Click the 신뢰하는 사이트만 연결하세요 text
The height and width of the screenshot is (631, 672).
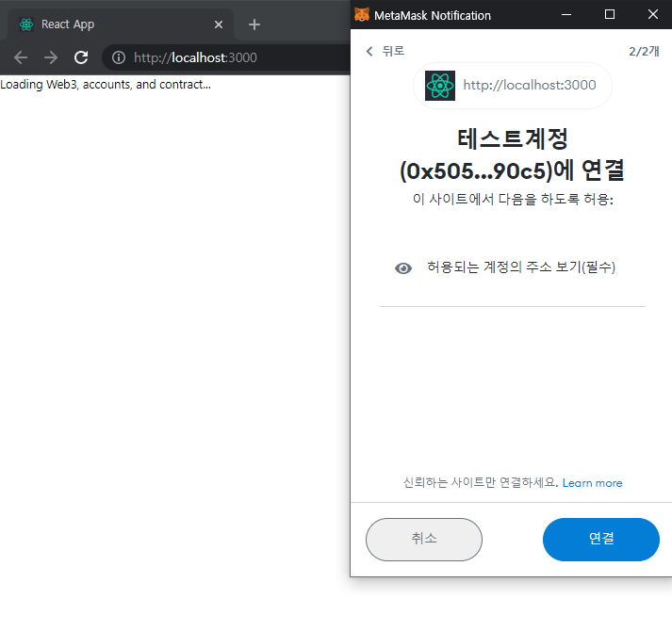click(481, 483)
